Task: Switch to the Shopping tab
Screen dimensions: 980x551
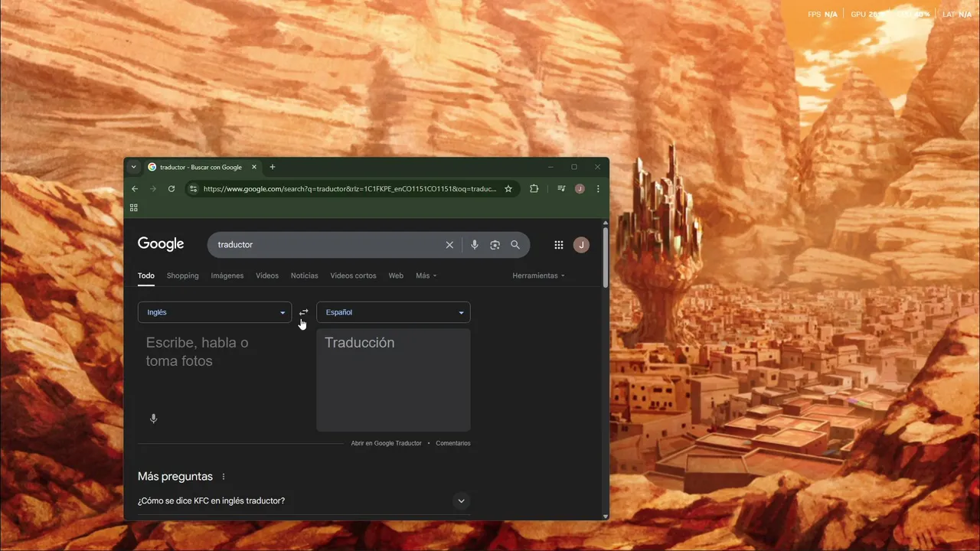Action: coord(182,275)
